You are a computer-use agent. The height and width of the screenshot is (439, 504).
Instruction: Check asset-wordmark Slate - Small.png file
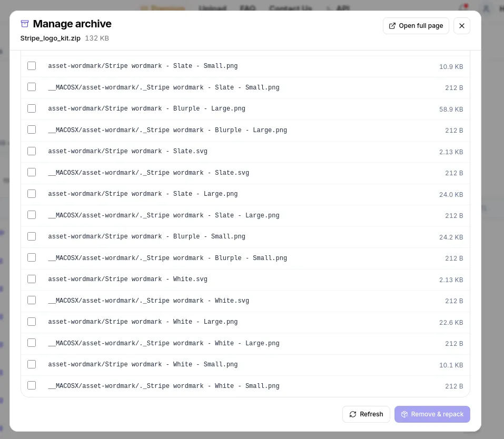[x=32, y=66]
